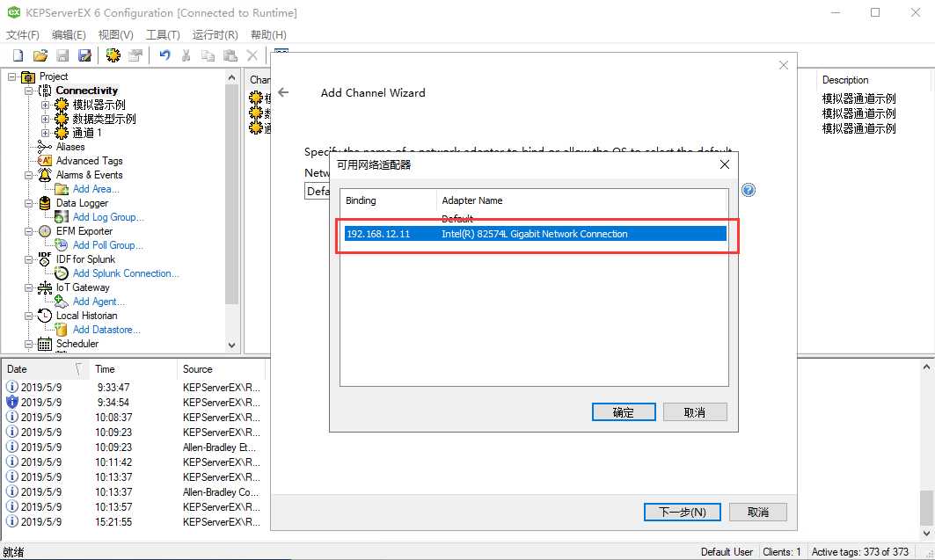Click security shield icon on 9:34:54 log row
The image size is (935, 560).
click(12, 402)
